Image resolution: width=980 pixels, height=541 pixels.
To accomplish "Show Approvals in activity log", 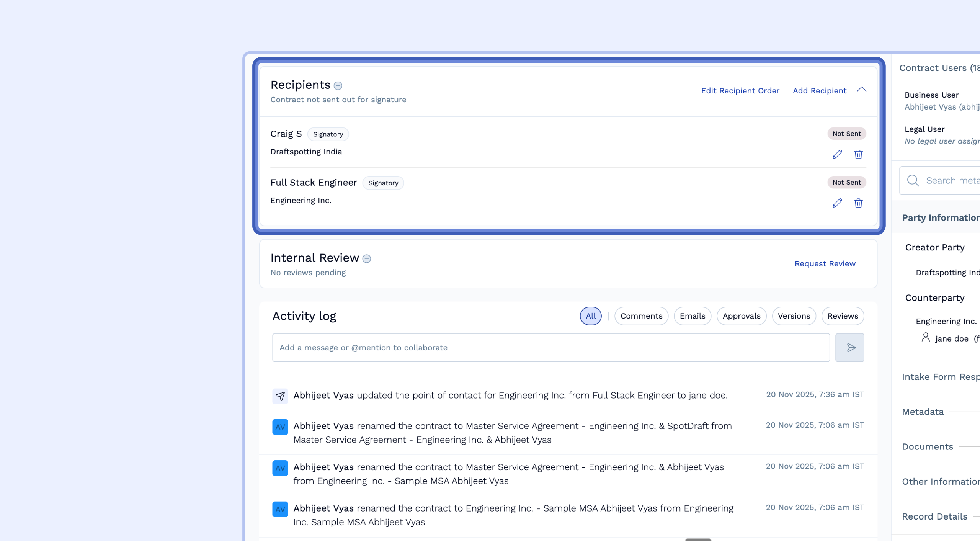I will [x=741, y=316].
